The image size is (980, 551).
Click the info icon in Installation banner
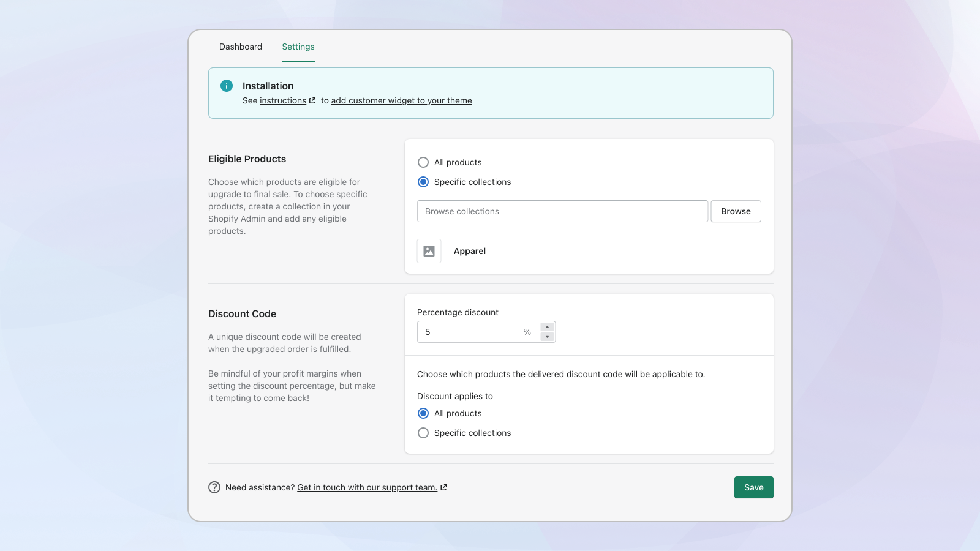pos(227,86)
